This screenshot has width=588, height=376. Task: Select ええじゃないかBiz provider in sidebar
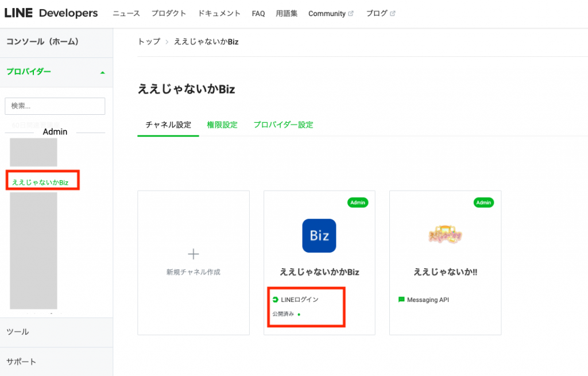coord(41,183)
